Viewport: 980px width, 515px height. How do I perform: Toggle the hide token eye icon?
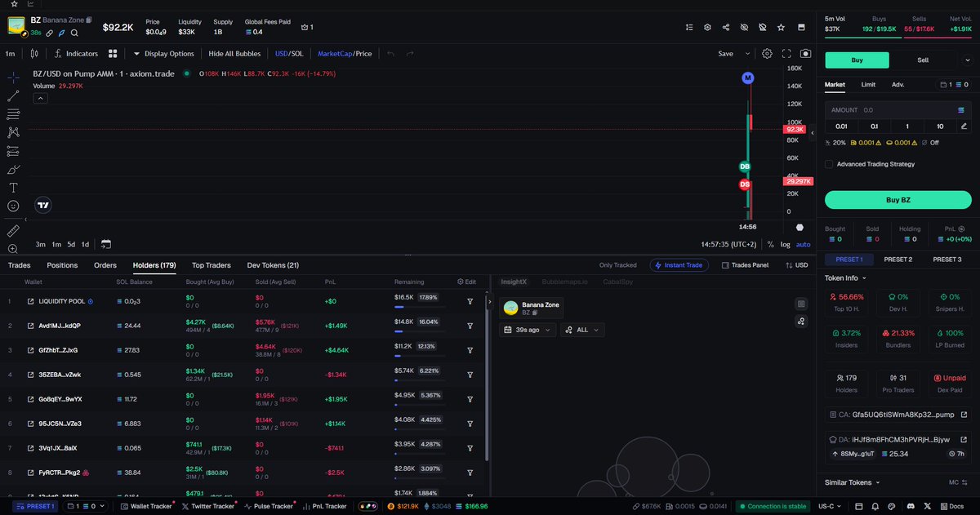(x=744, y=27)
